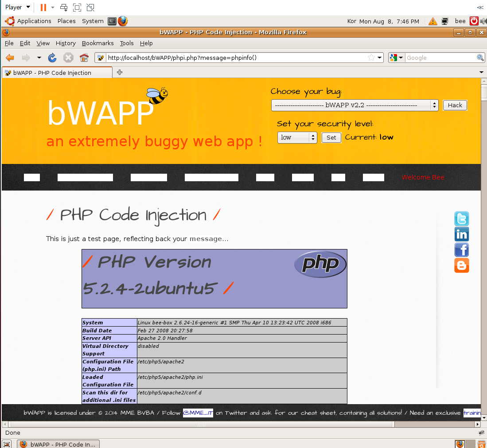Click the bWAPP taskbar window button

pos(58,444)
